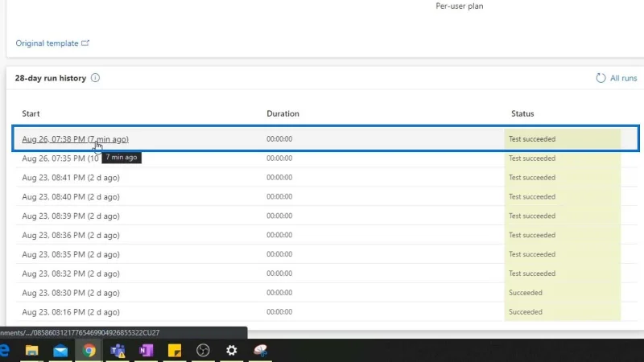Screen dimensions: 644x362
Task: Open the Aug 23, 08:36 PM run
Action: 71,235
